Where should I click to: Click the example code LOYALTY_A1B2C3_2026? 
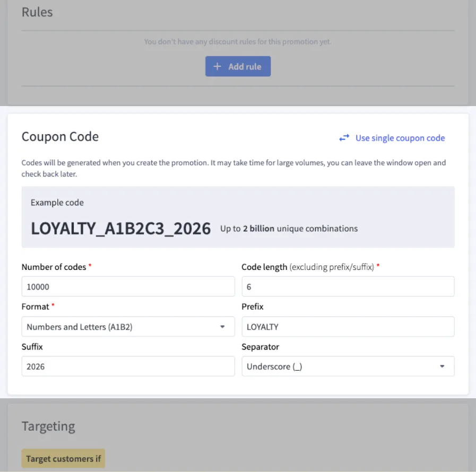coord(120,228)
